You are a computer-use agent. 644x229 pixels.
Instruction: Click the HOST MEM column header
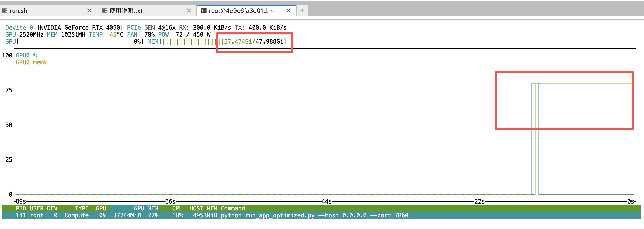(x=203, y=208)
